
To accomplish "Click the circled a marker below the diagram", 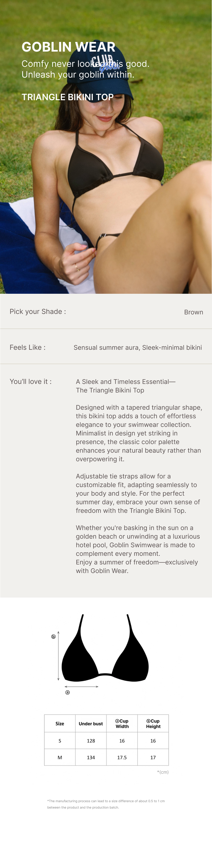I will pos(67,692).
